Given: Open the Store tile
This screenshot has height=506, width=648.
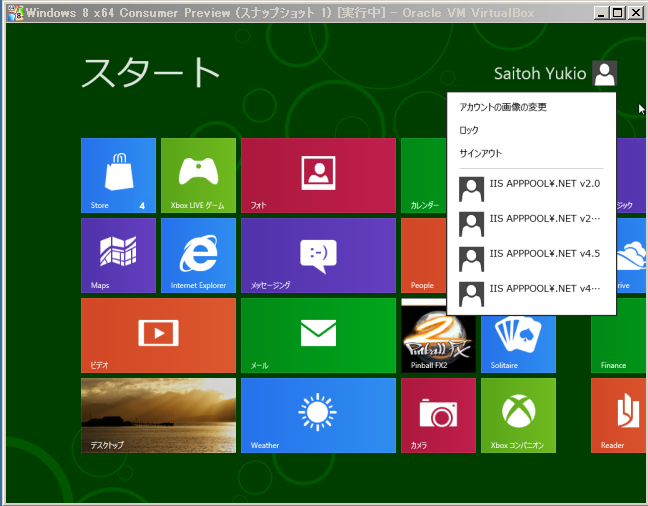Looking at the screenshot, I should [x=118, y=175].
